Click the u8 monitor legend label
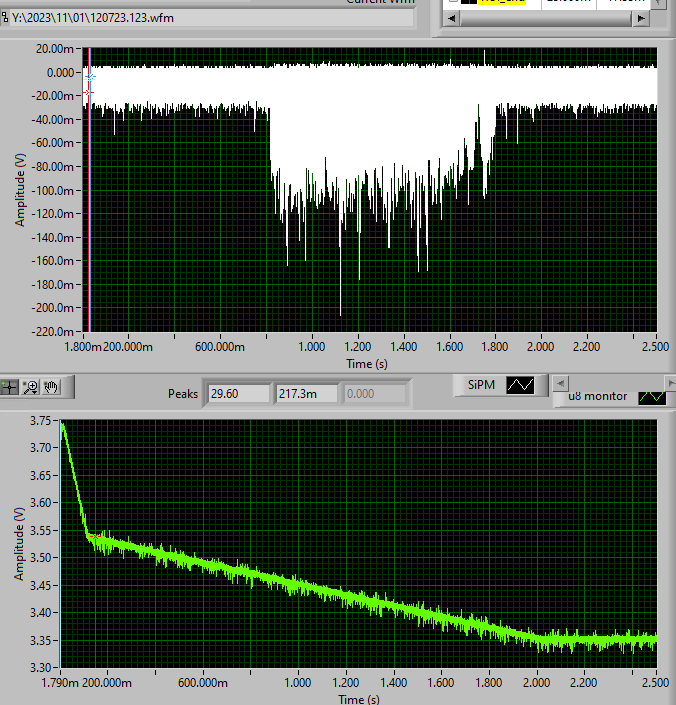This screenshot has width=676, height=705. (x=598, y=396)
